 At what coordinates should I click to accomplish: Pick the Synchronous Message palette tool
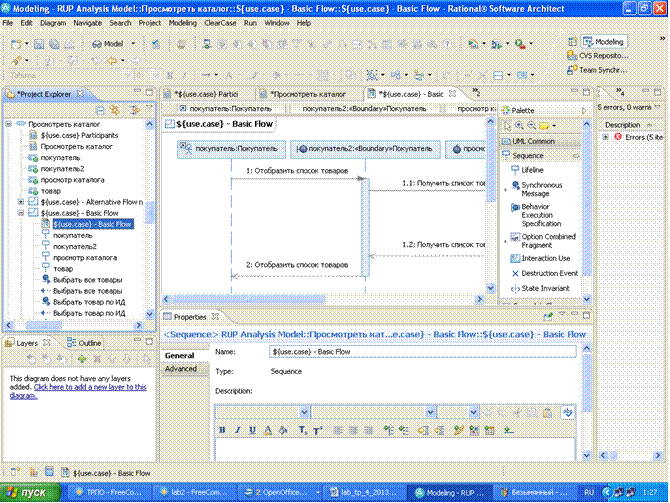(540, 189)
